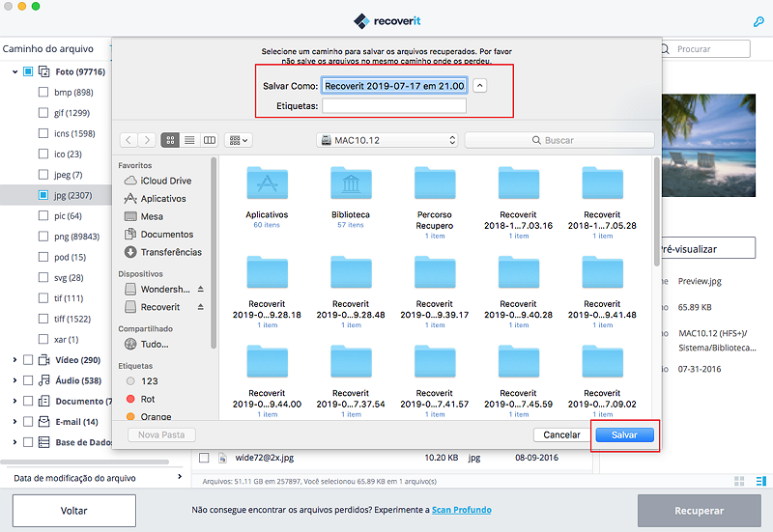
Task: Check the wide72@2x.jpg file checkbox
Action: 204,458
